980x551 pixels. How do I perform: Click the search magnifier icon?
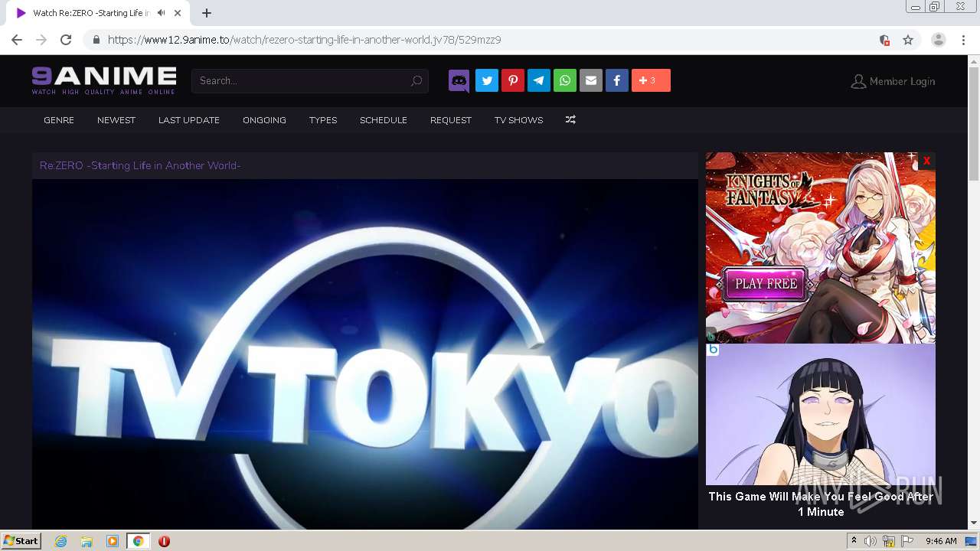tap(416, 80)
